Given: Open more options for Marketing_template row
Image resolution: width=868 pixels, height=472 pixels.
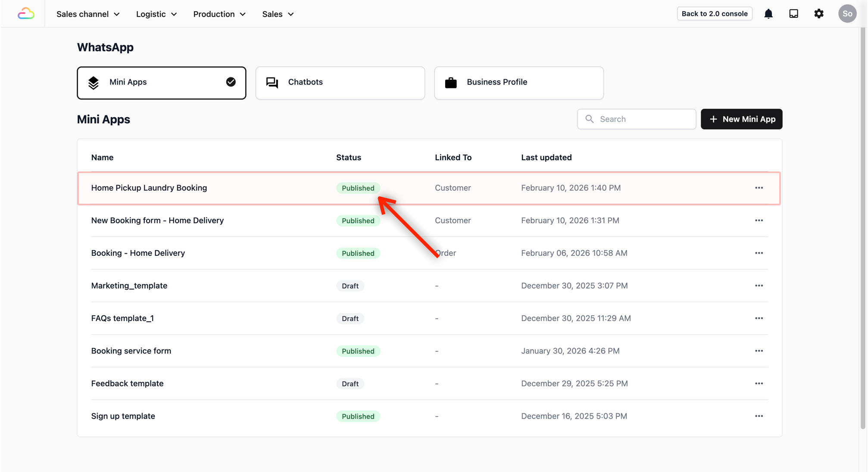Looking at the screenshot, I should pyautogui.click(x=759, y=286).
